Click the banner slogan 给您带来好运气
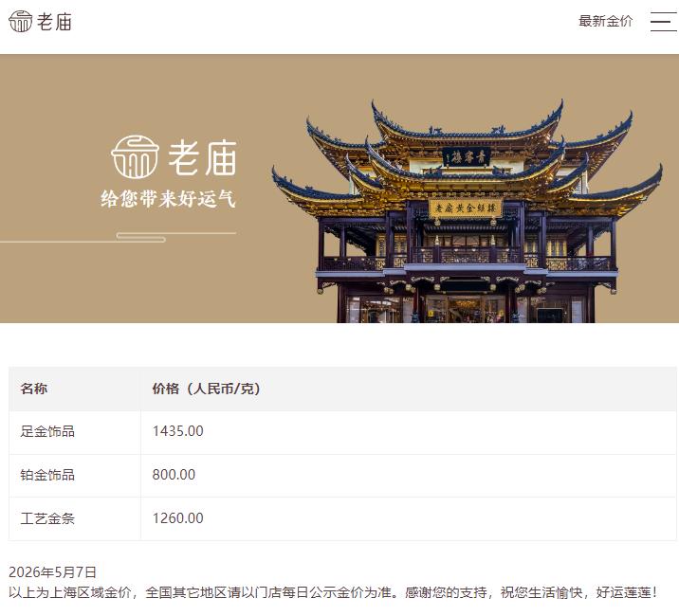Screen dimensions: 679x616 tap(168, 199)
